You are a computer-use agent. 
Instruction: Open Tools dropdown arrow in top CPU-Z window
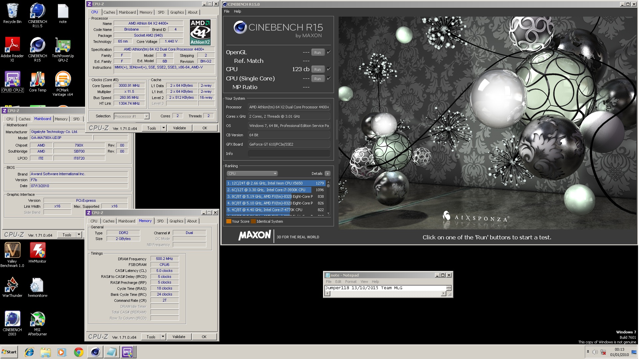(x=163, y=128)
